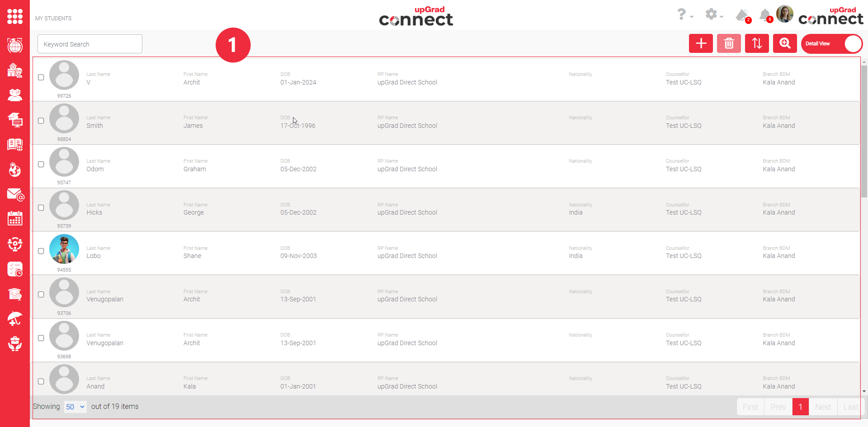Screen dimensions: 868x427
Task: Expand the settings gear dropdown
Action: 714,14
